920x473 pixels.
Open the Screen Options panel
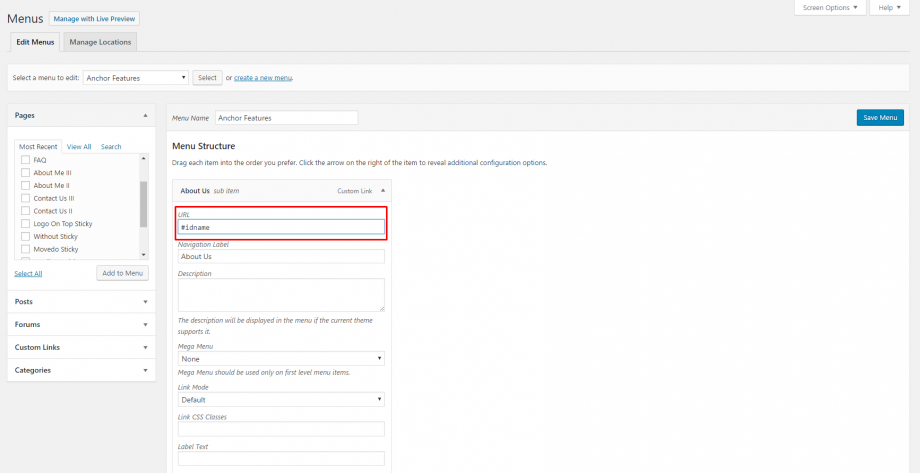coord(829,8)
